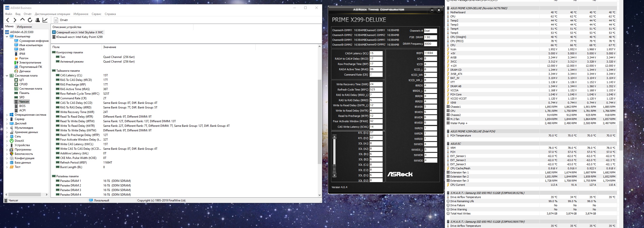
Task: Open the ACPI tree item
Action: (x=22, y=110)
